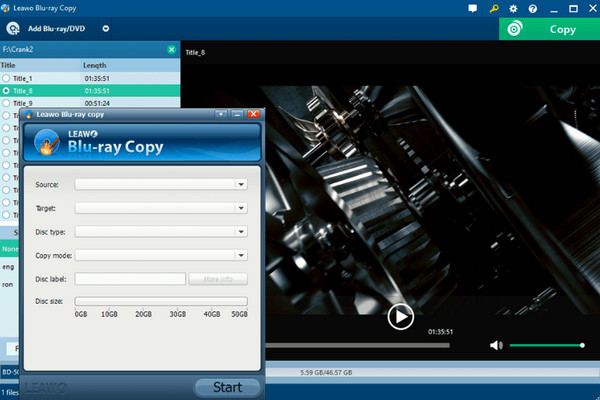Open settings via the gear icon
The image size is (600, 400).
[513, 8]
